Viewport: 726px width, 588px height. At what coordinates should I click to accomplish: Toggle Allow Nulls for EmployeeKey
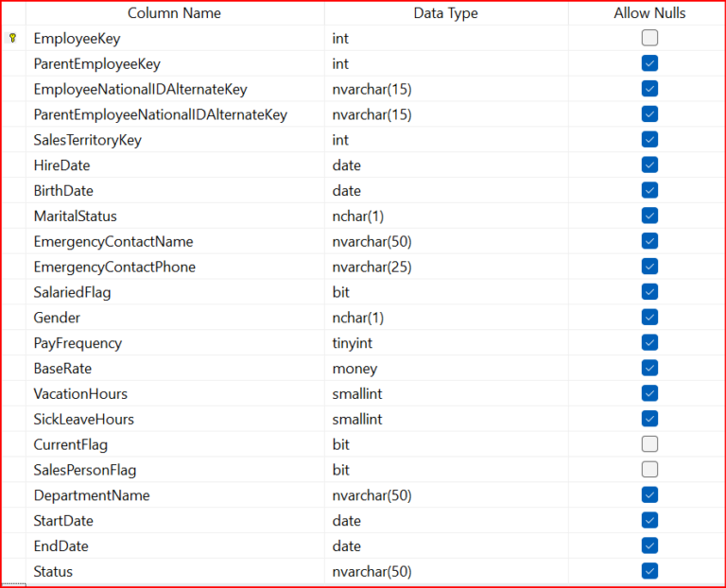click(649, 38)
